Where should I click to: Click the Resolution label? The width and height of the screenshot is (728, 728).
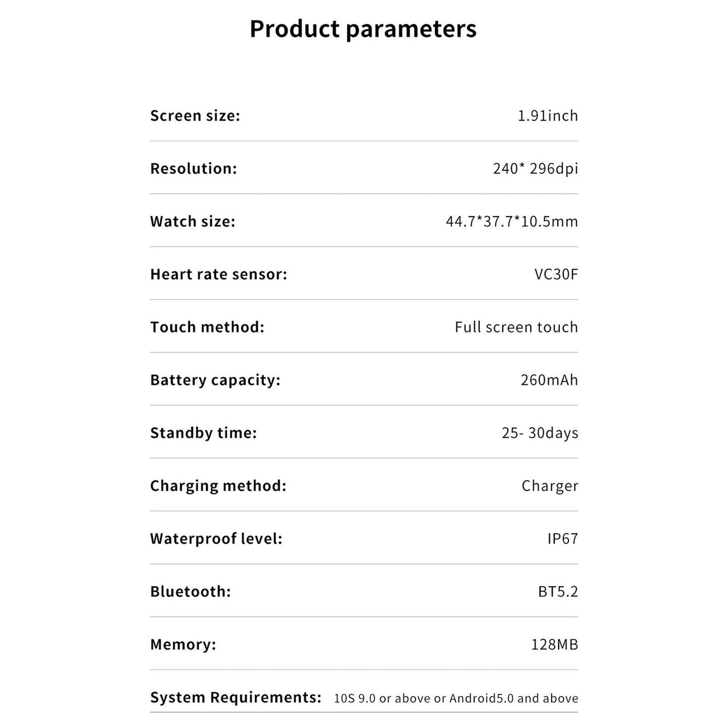193,169
